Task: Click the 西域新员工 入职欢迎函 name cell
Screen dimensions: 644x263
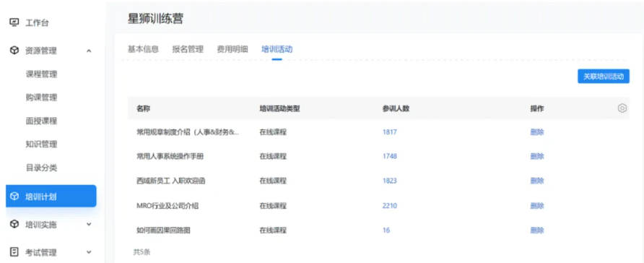Action: click(170, 181)
